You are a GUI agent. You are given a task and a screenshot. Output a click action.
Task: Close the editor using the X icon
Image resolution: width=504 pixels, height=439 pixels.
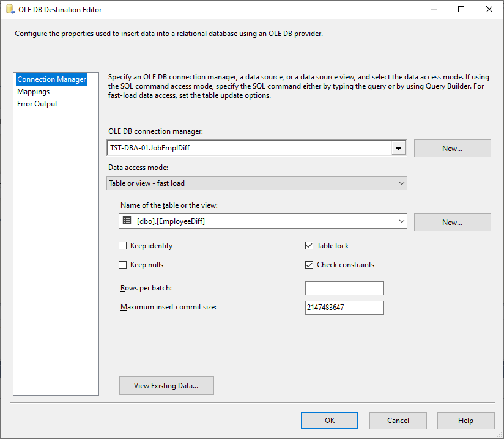pyautogui.click(x=489, y=9)
